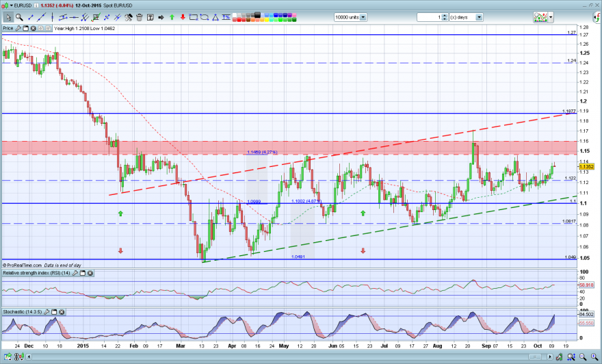Pick the black color swatch

pos(257,15)
